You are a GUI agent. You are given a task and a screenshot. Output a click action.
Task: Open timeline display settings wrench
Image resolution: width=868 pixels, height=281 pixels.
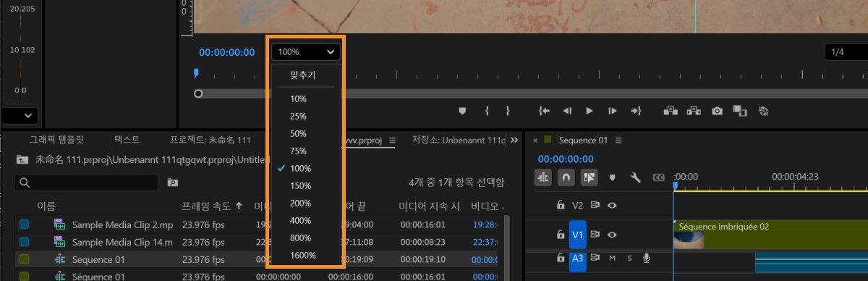click(x=636, y=177)
